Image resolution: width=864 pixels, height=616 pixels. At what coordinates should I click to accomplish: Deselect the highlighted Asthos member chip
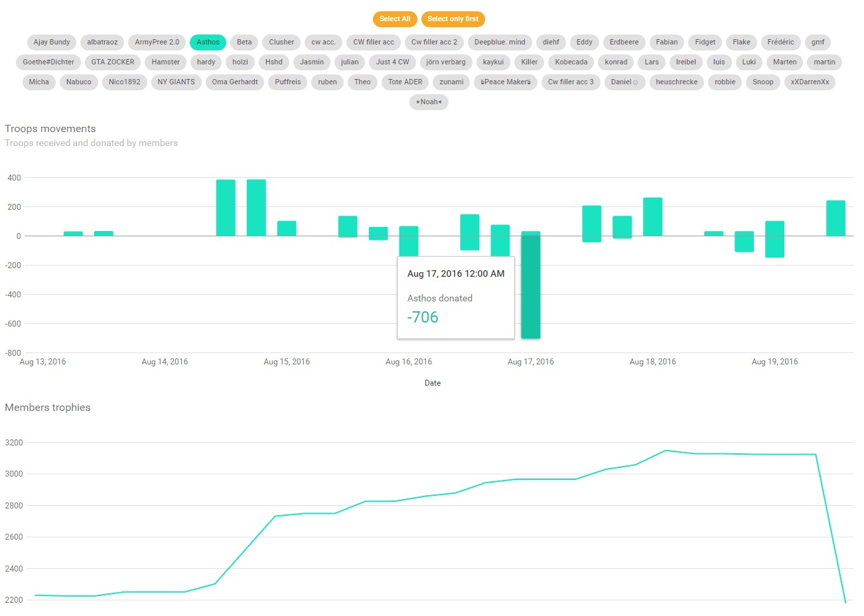tap(208, 42)
